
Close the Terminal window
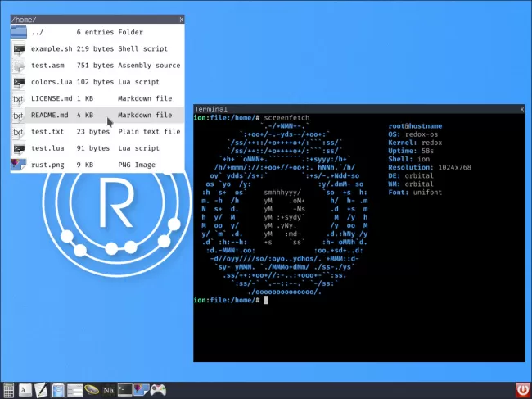pyautogui.click(x=522, y=109)
